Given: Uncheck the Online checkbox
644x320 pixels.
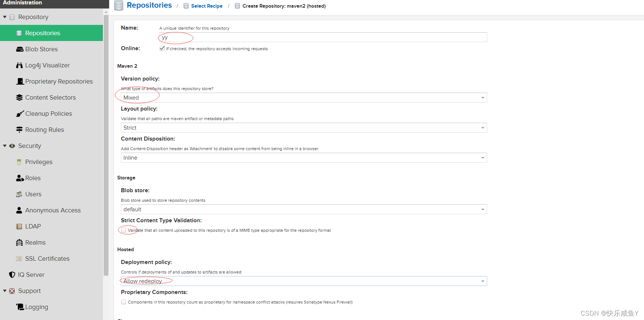Looking at the screenshot, I should (x=162, y=48).
